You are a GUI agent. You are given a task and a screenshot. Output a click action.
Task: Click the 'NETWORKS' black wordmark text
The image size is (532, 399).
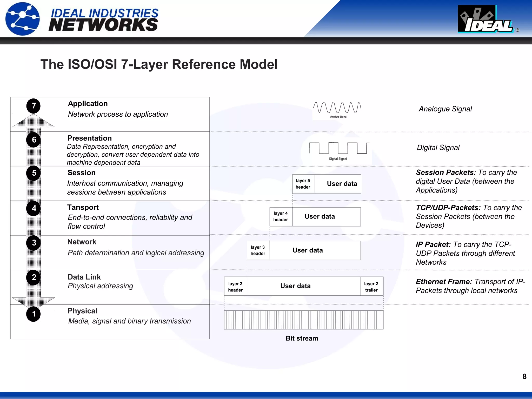(x=103, y=25)
